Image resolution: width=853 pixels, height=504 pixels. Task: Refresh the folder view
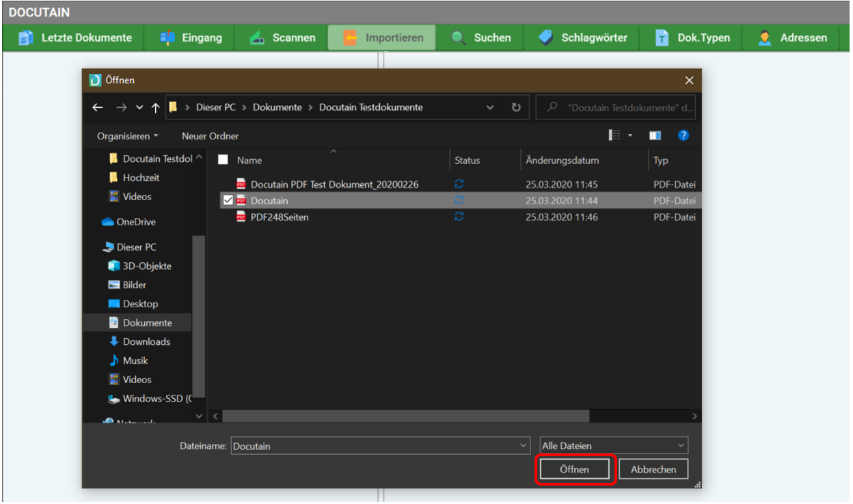point(516,107)
